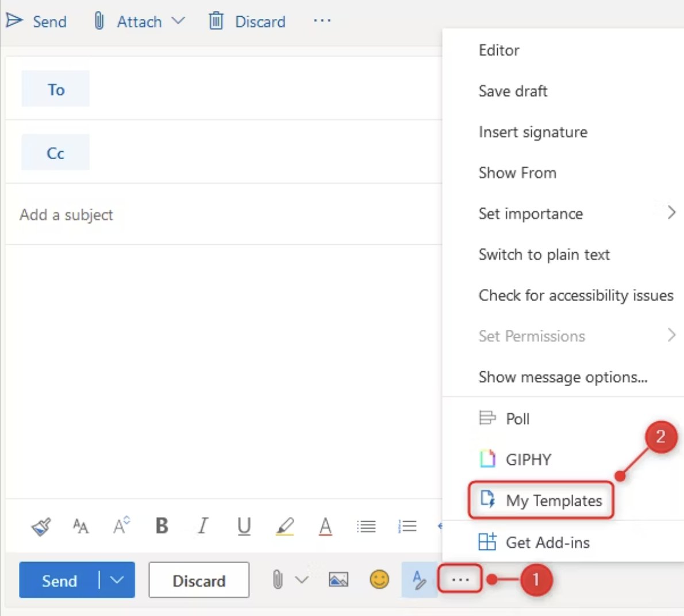Click the Send button
Viewport: 684px width, 616px height.
tap(59, 580)
